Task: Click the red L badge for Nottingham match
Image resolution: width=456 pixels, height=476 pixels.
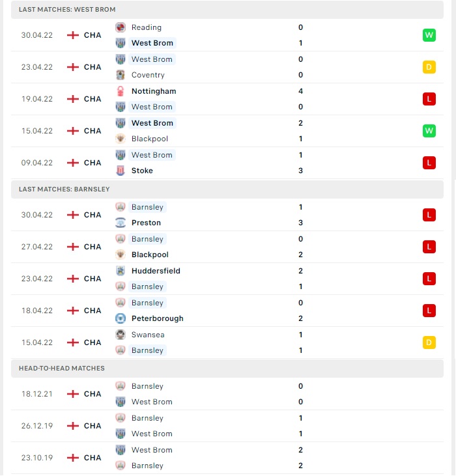Action: pos(429,99)
